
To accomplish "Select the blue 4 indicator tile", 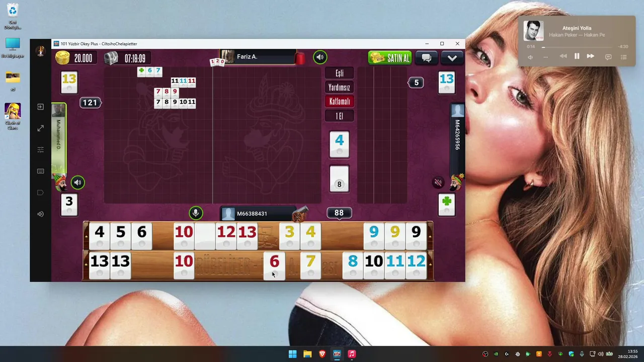I will [x=339, y=144].
